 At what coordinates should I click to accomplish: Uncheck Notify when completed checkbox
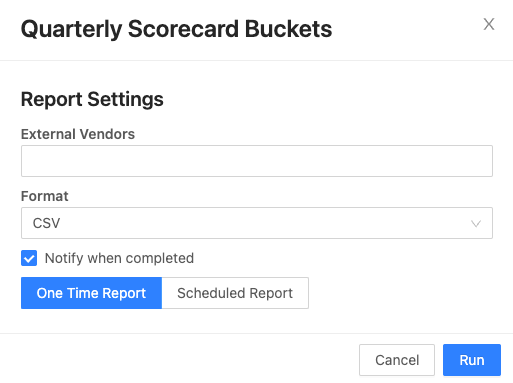[x=29, y=258]
